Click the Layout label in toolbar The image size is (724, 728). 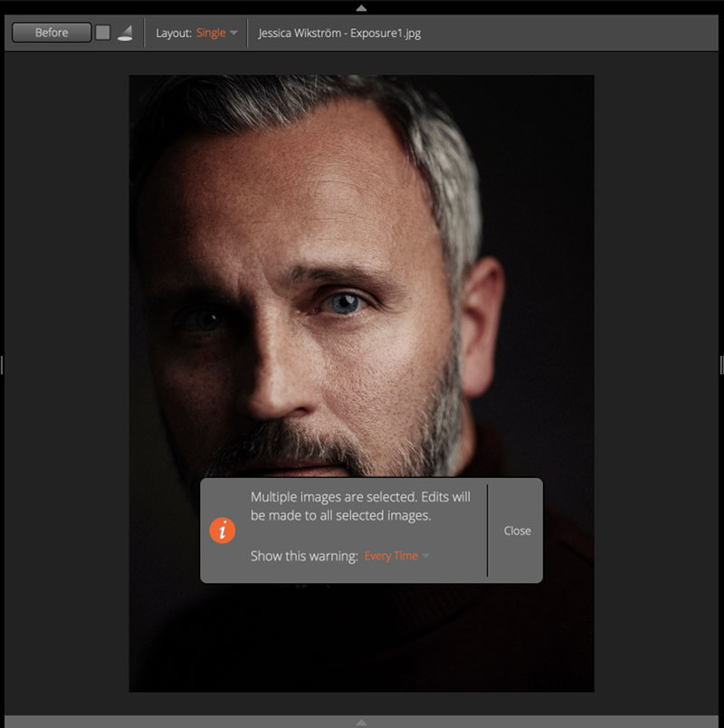[x=174, y=34]
